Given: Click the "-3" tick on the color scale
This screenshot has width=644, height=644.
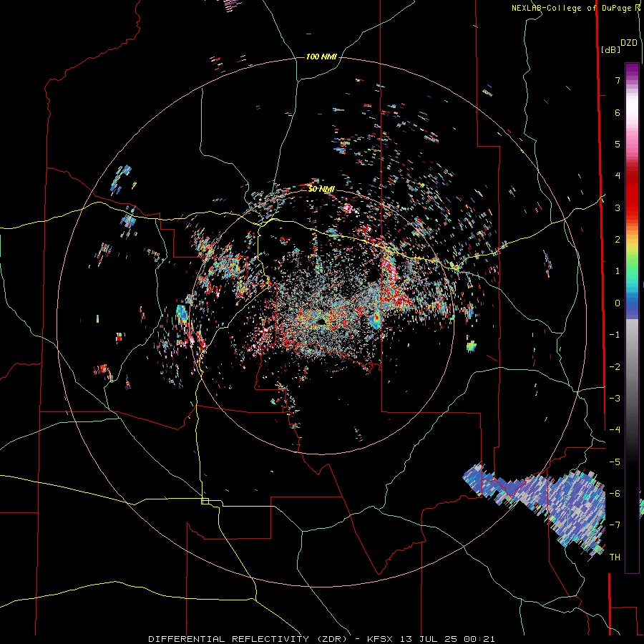Looking at the screenshot, I should pyautogui.click(x=615, y=399).
